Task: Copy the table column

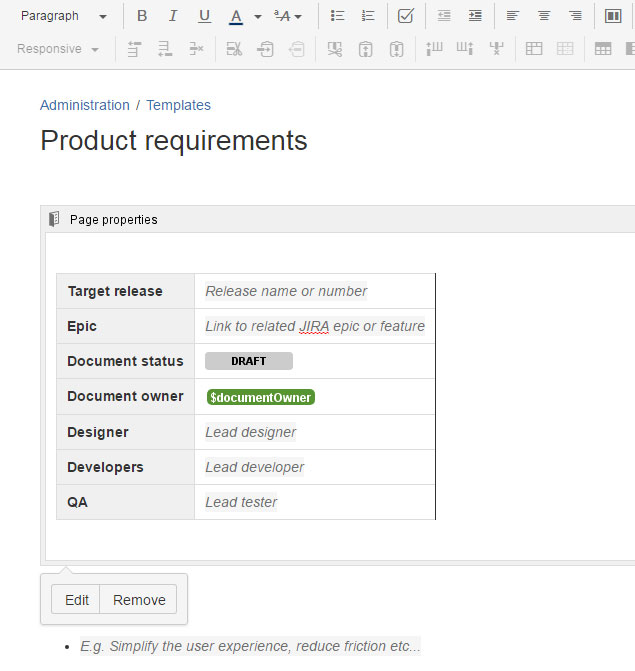Action: click(365, 49)
